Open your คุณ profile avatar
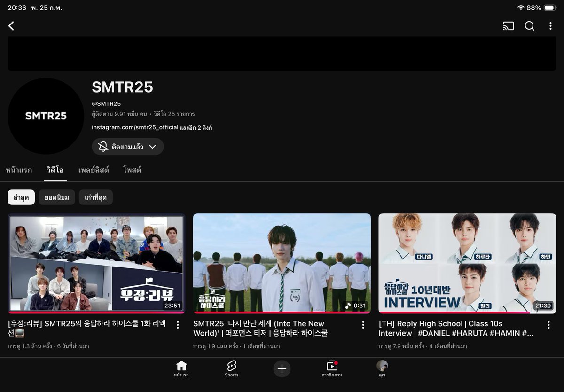The height and width of the screenshot is (392, 564). coord(382,367)
